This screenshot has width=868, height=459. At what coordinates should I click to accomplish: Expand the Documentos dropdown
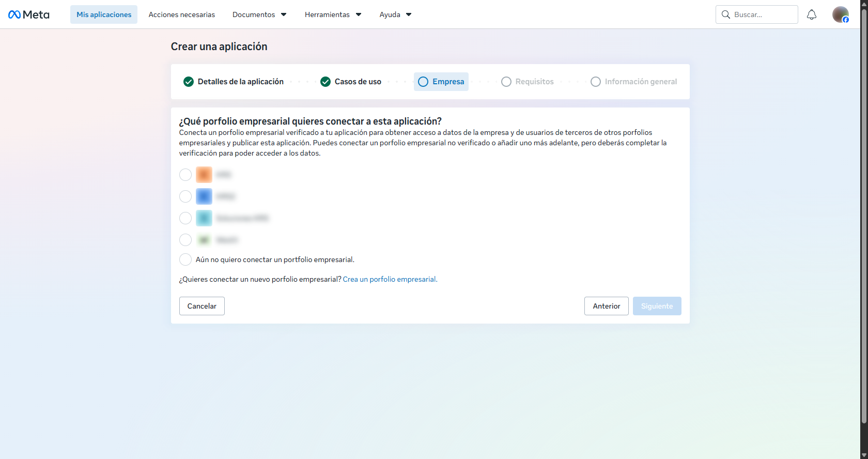pyautogui.click(x=259, y=14)
